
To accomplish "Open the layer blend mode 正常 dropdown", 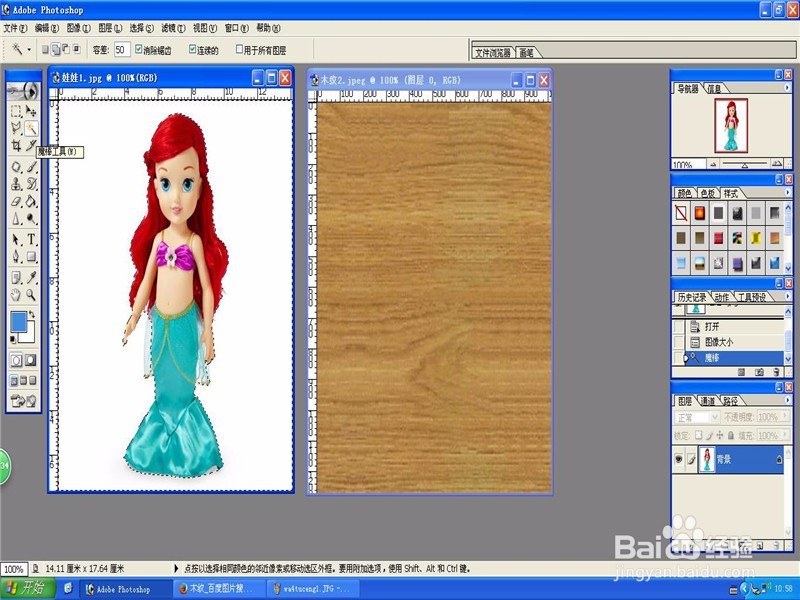I will 696,417.
